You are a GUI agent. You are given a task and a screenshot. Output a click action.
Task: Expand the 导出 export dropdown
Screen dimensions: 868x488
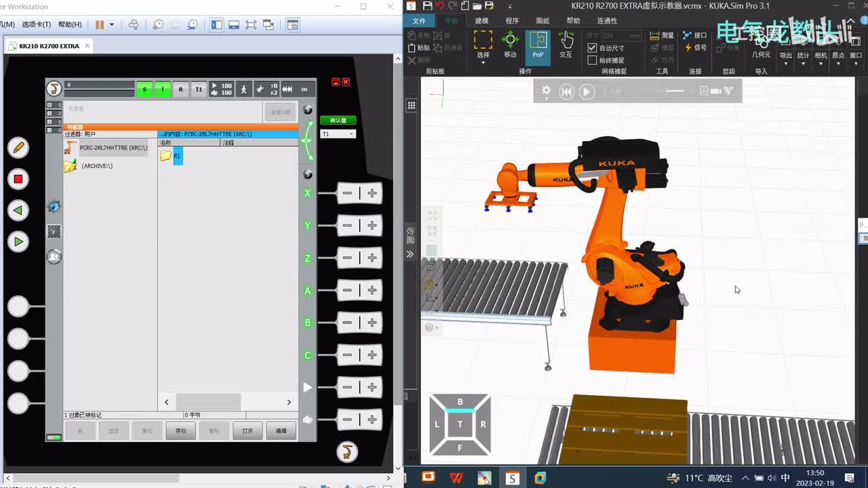(x=785, y=64)
